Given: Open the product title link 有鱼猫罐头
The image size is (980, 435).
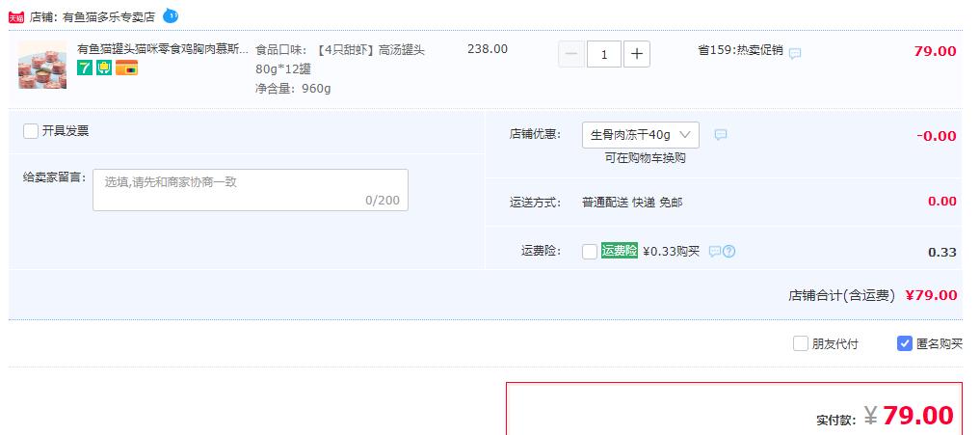Looking at the screenshot, I should (x=163, y=49).
